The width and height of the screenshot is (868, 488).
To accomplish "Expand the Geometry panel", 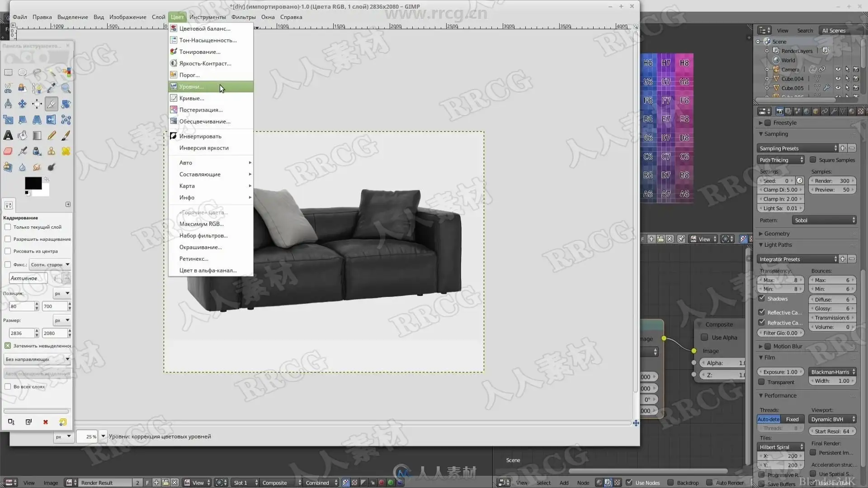I will tap(776, 234).
